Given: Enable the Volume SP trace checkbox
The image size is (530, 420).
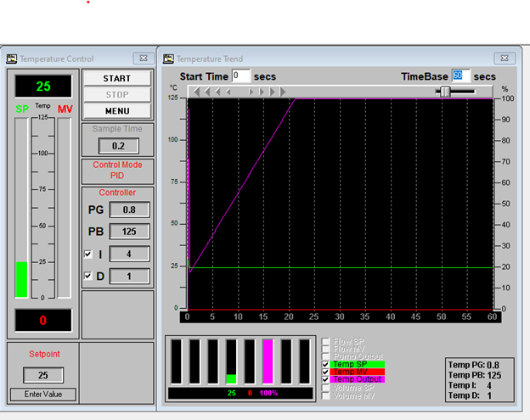Looking at the screenshot, I should click(x=325, y=388).
